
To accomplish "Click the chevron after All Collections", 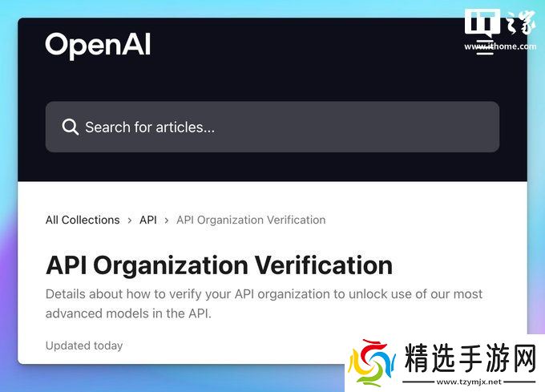I will [130, 220].
